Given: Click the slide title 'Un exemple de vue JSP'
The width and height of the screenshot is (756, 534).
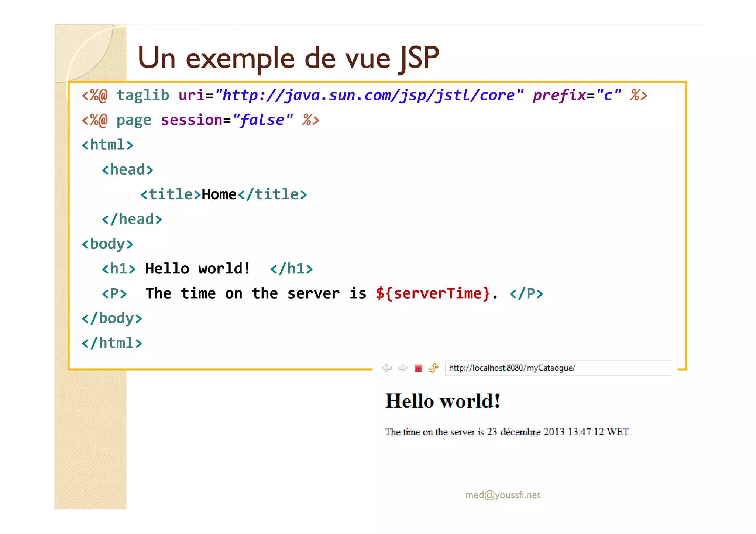Looking at the screenshot, I should click(x=288, y=58).
